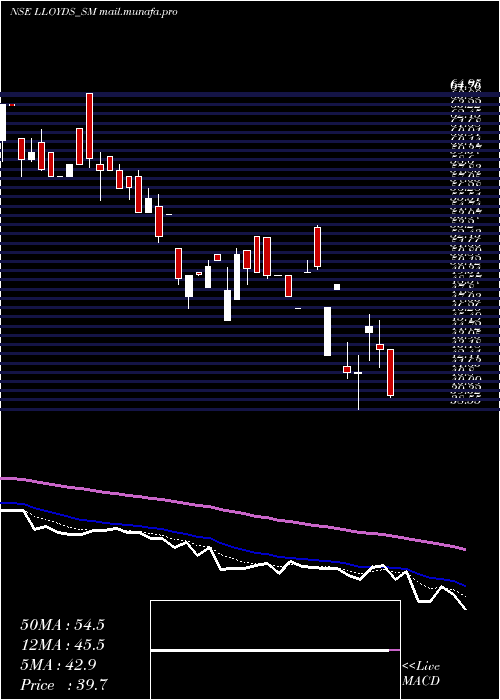Click the '<<Live MACD' label
Image resolution: width=500 pixels, height=700 pixels.
(421, 673)
